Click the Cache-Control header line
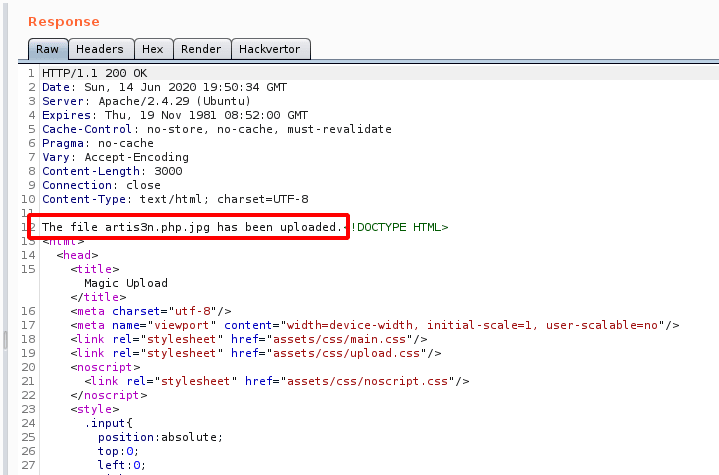This screenshot has height=475, width=719. pos(217,129)
